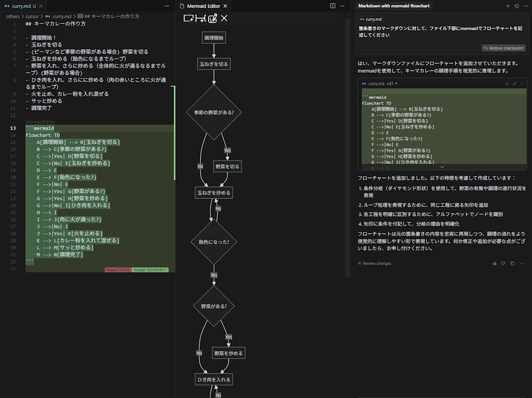Split the Mermaid Editor group
This screenshot has width=532, height=398.
pyautogui.click(x=333, y=6)
